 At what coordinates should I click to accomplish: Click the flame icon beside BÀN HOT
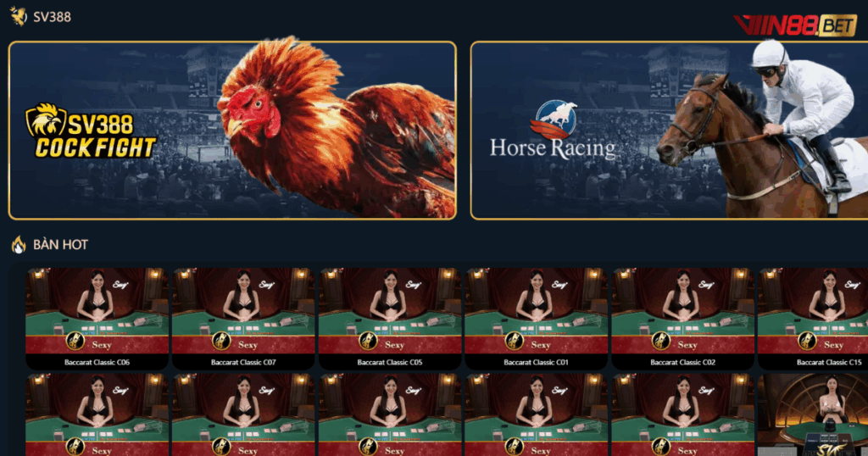tap(19, 244)
